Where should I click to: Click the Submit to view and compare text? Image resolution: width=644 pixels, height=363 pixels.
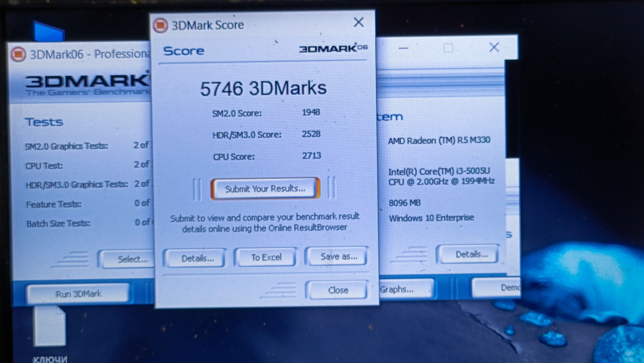click(265, 223)
